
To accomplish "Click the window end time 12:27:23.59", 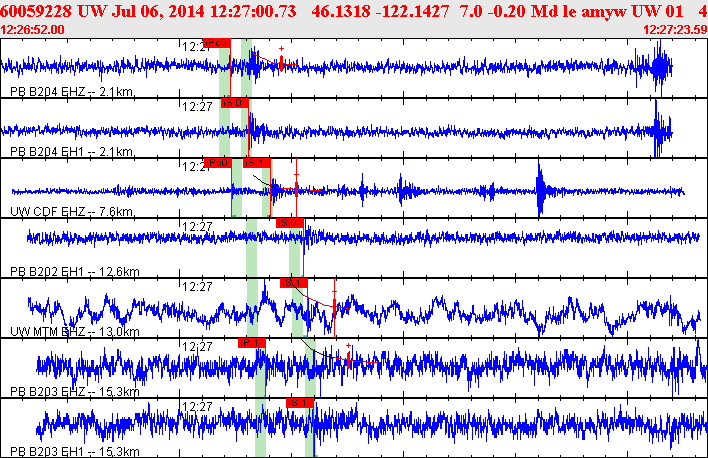I will 675,30.
